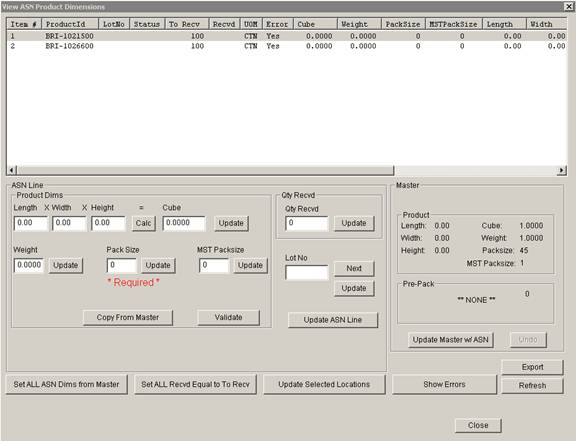This screenshot has width=576, height=441.
Task: Click the Weight column header
Action: click(x=359, y=24)
